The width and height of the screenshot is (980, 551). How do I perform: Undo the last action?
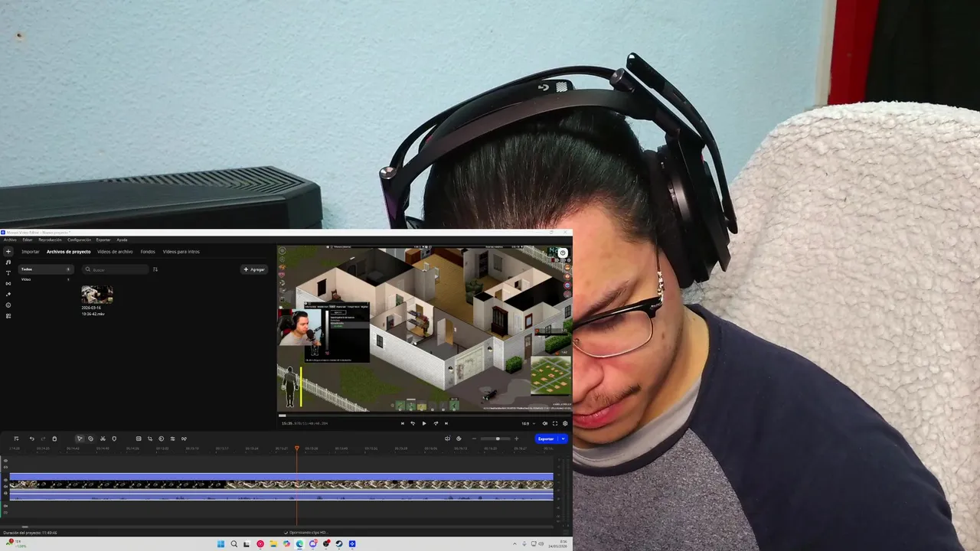32,439
